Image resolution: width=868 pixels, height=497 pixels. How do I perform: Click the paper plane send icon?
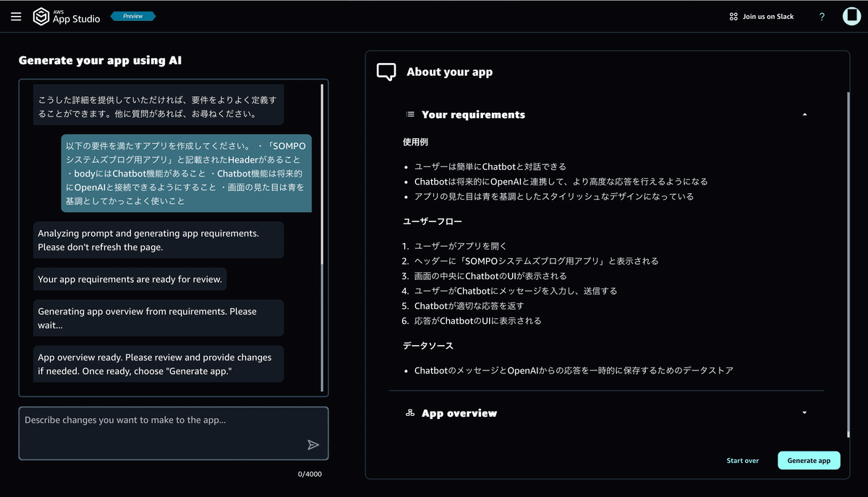tap(313, 445)
